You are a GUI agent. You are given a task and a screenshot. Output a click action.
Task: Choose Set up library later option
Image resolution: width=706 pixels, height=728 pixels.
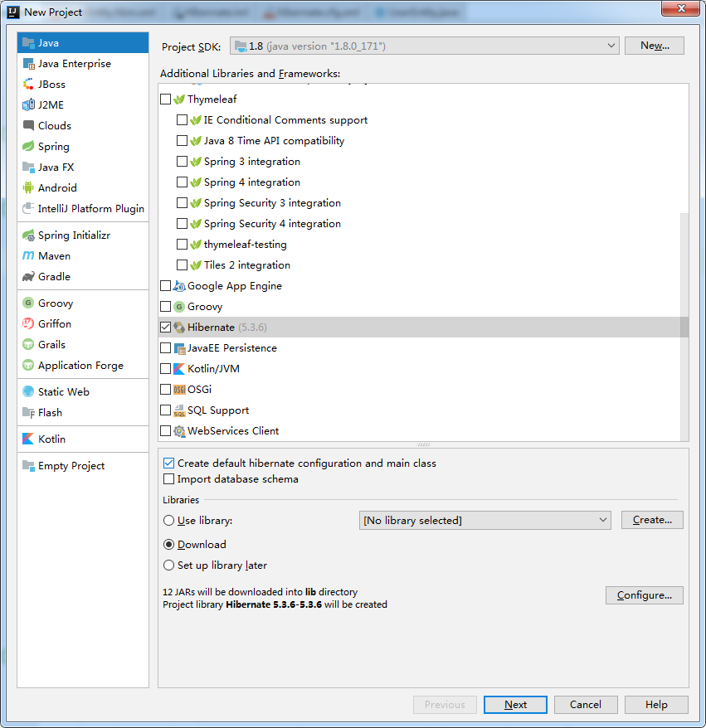click(168, 565)
